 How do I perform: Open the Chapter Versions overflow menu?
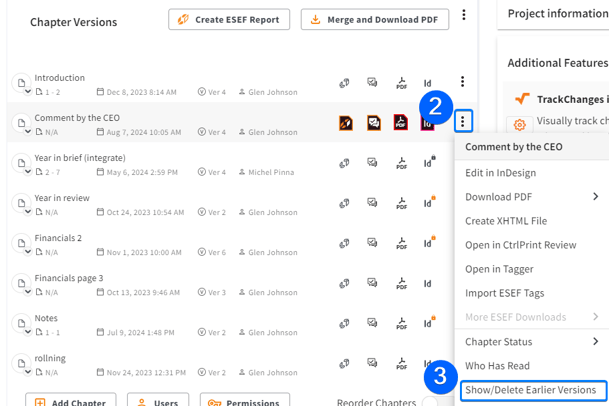pos(464,16)
